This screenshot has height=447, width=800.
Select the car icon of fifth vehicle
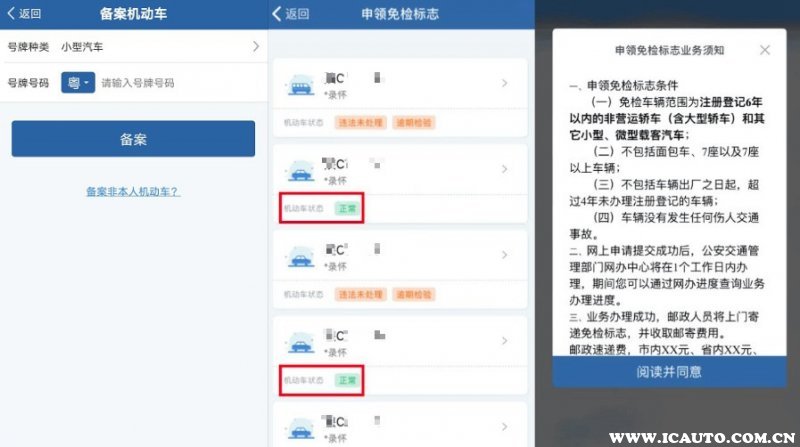pos(301,429)
